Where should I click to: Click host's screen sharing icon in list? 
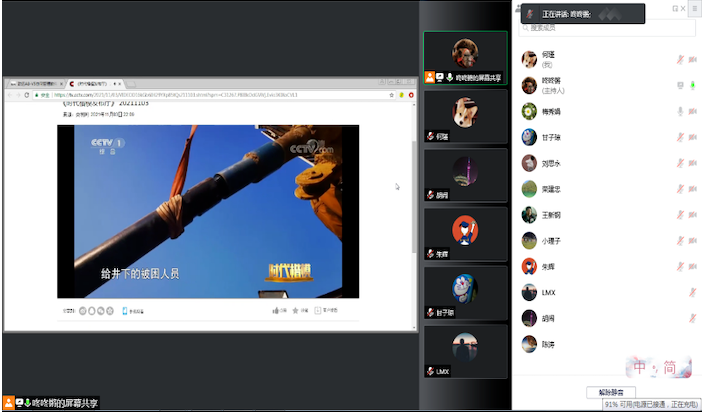680,85
